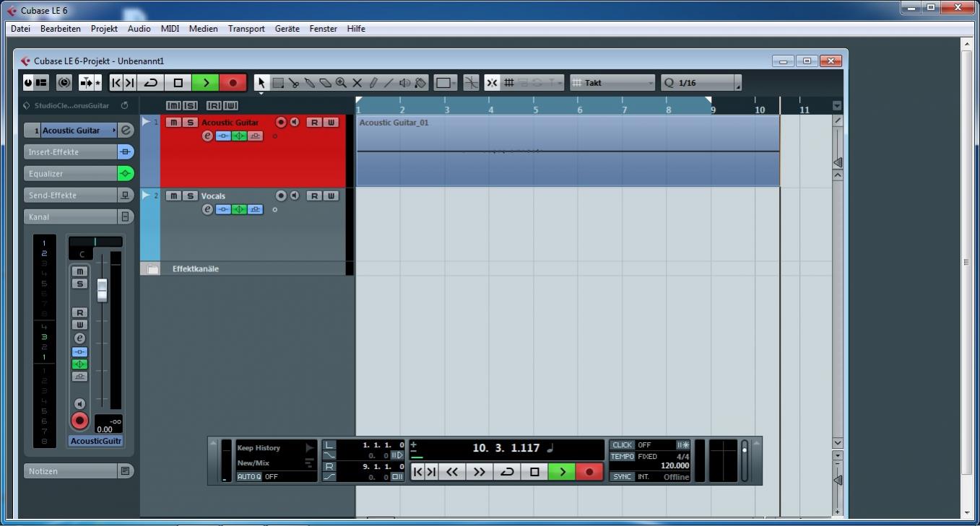Click Vocals track equalizer bypass icon
The height and width of the screenshot is (526, 980).
tap(239, 209)
